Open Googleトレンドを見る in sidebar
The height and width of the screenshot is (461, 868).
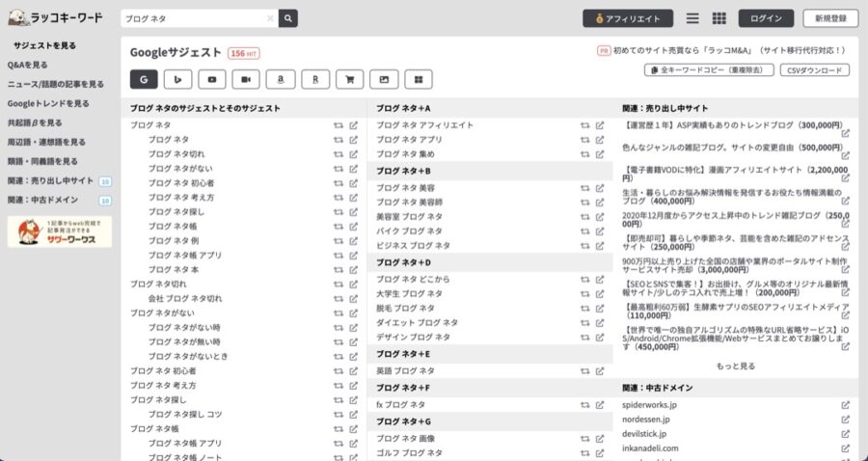tap(48, 103)
